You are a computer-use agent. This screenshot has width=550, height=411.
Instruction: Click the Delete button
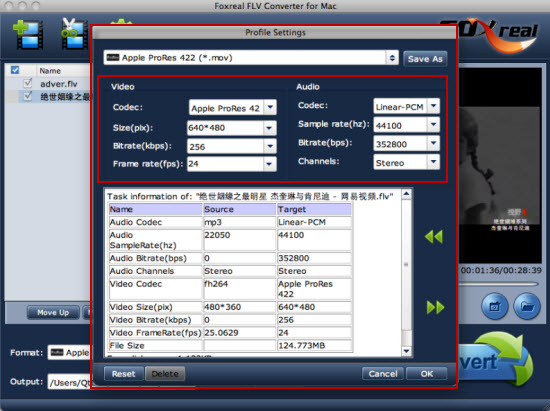(x=165, y=374)
